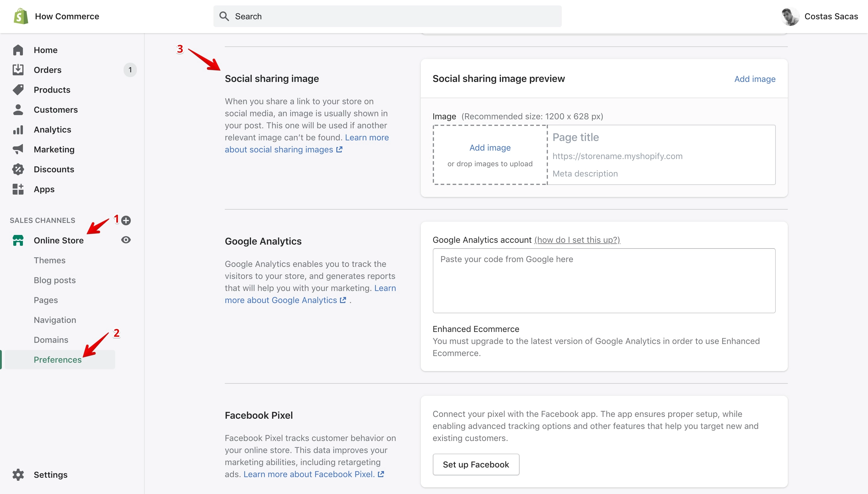
Task: Go to Pages submenu
Action: click(x=46, y=300)
